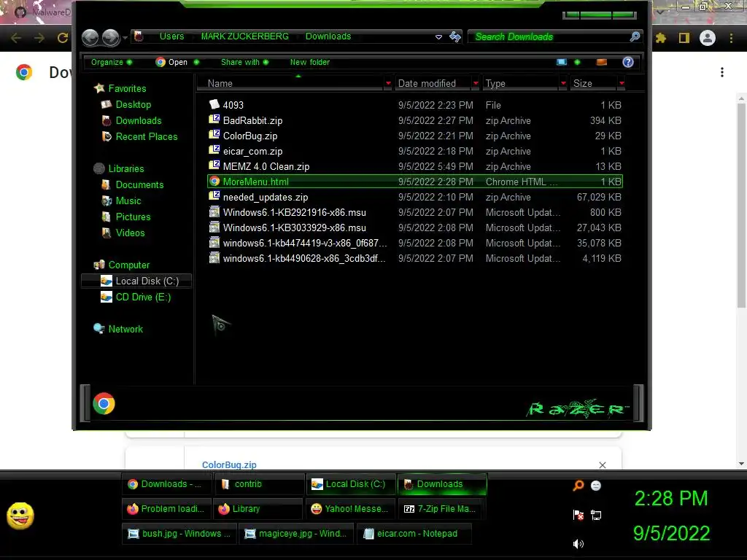Select the 4093 file icon

click(x=214, y=104)
